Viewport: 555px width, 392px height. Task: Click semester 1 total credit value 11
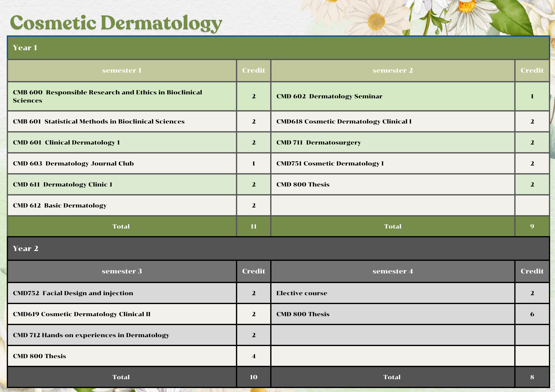[253, 227]
